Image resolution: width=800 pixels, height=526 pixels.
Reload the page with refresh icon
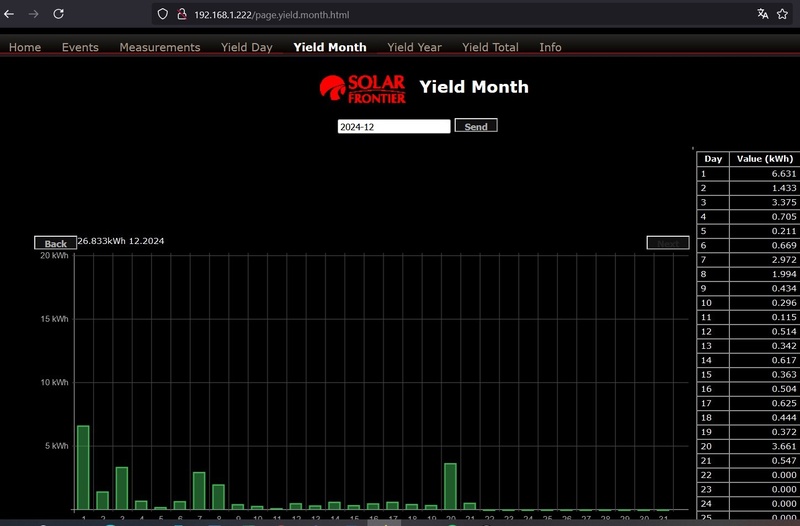click(59, 14)
